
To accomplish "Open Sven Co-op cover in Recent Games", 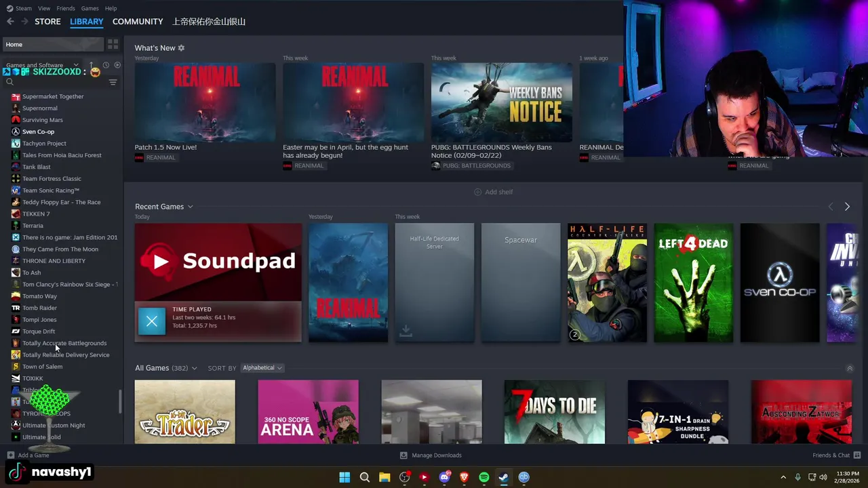I will [x=780, y=283].
